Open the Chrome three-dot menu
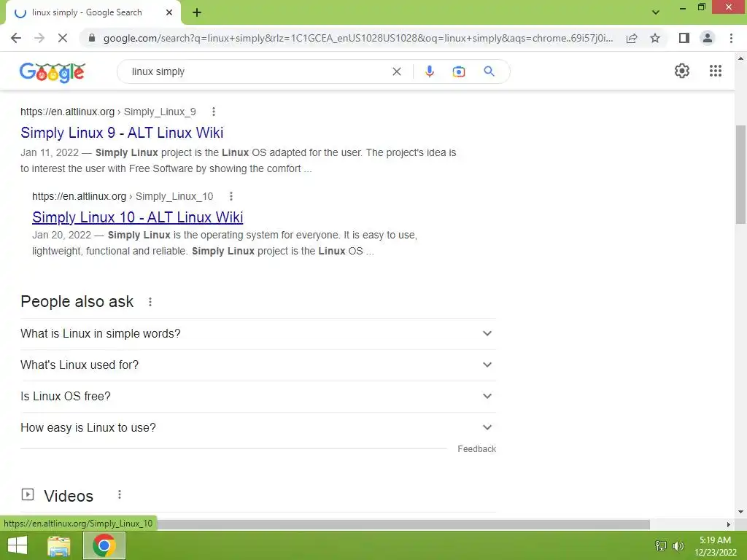The height and width of the screenshot is (560, 747). point(731,38)
